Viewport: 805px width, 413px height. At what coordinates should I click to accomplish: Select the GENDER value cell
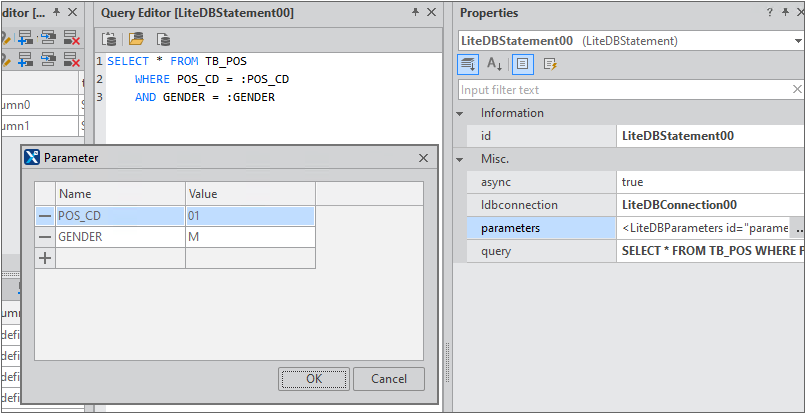(x=250, y=237)
